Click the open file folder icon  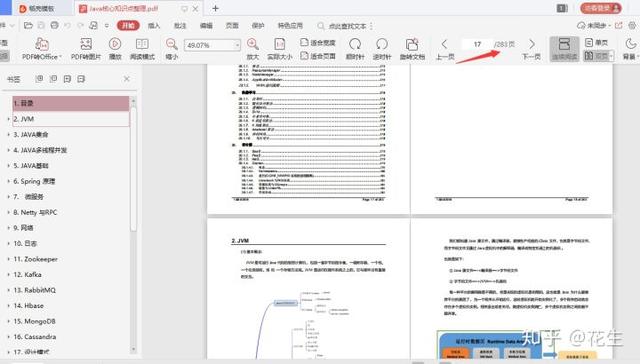click(28, 26)
